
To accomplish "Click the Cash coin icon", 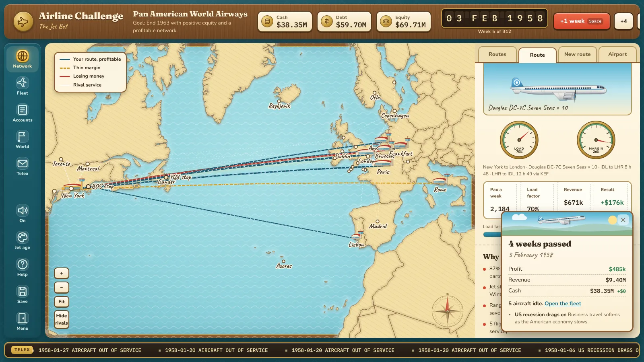I will (x=267, y=21).
